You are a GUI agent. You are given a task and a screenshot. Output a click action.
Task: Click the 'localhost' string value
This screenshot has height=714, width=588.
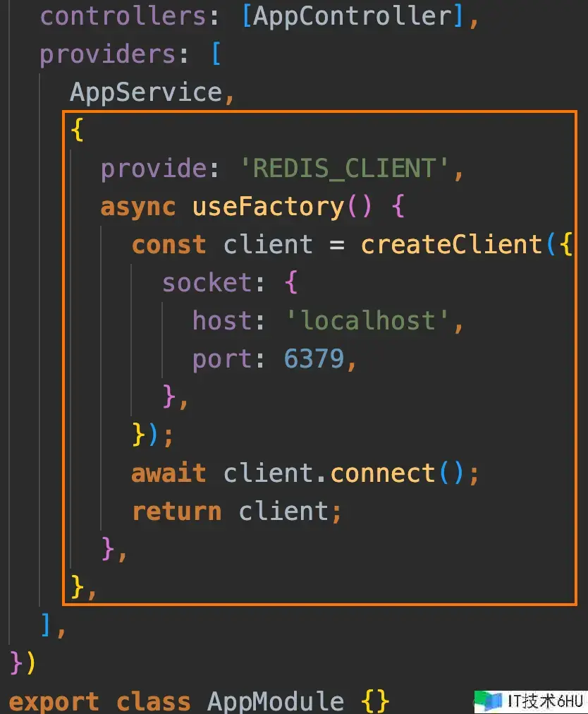(x=367, y=321)
